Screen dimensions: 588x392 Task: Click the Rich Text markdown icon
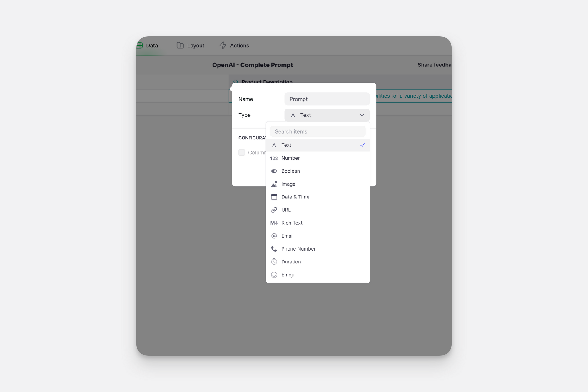click(274, 223)
